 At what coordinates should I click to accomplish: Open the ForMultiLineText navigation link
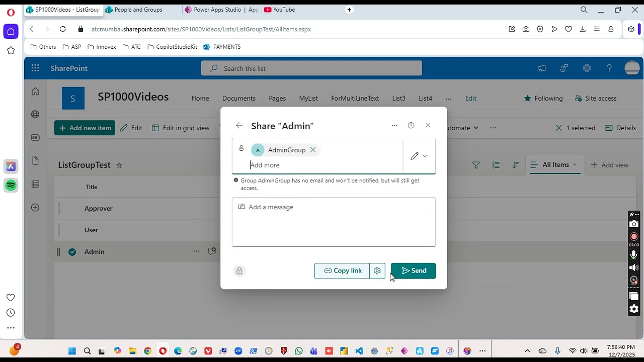355,99
